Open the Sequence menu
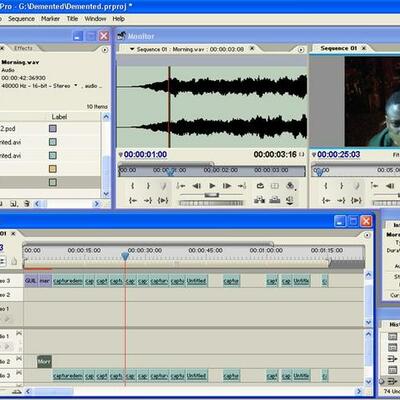Screen dimensions: 400x400 click(x=21, y=19)
